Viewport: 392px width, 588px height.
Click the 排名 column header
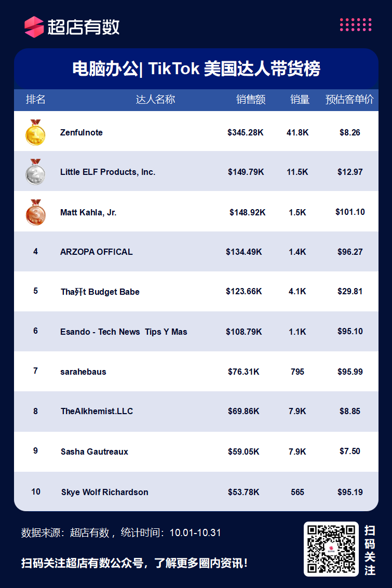click(x=36, y=99)
